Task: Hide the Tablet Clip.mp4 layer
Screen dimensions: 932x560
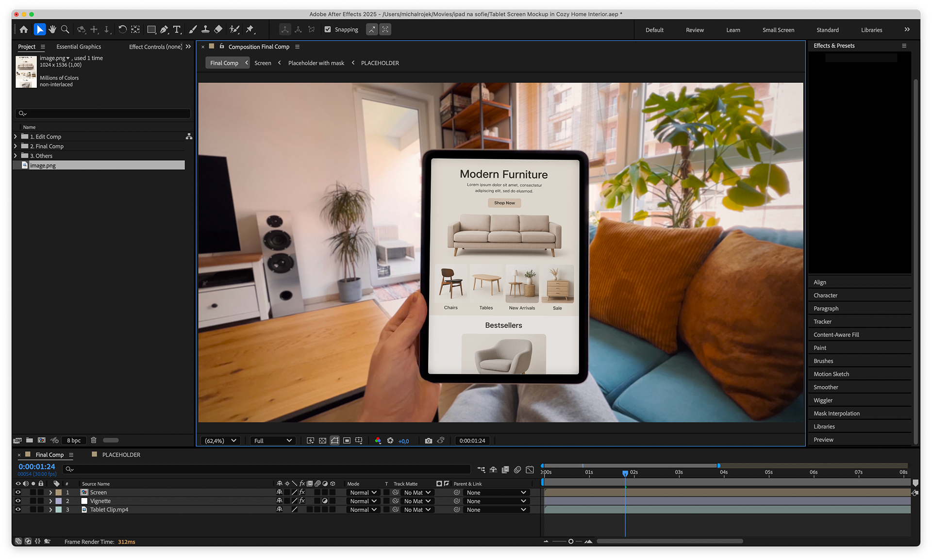Action: tap(18, 510)
